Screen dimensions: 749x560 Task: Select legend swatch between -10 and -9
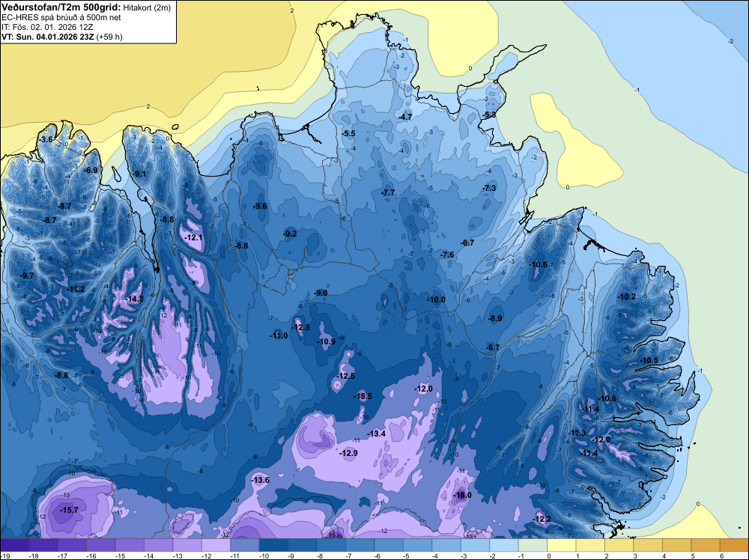click(273, 545)
